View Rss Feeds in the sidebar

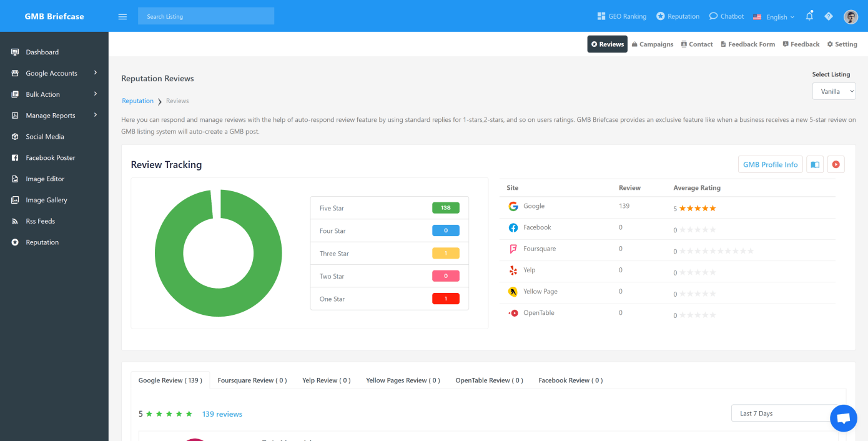(x=41, y=220)
